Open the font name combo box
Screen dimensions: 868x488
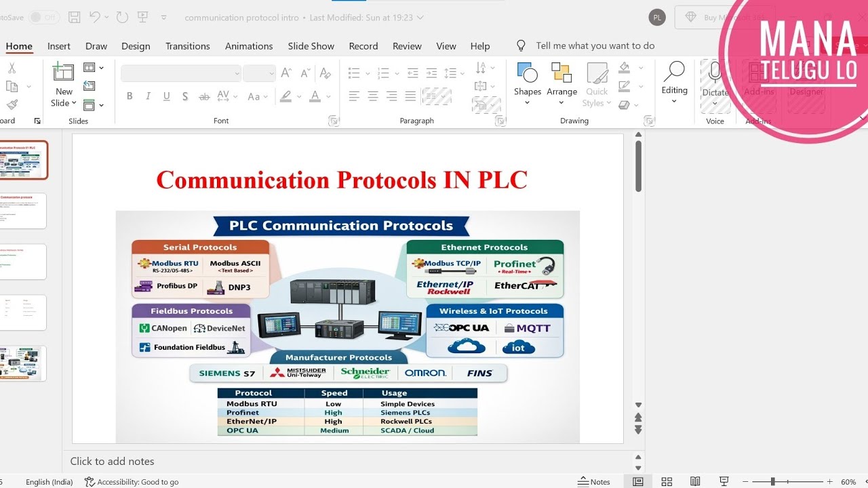pyautogui.click(x=181, y=73)
